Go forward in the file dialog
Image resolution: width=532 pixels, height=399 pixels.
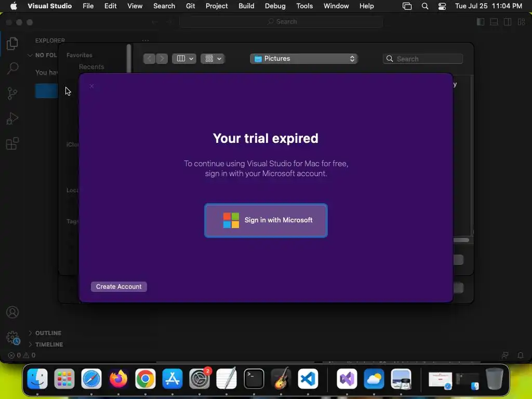pos(162,59)
